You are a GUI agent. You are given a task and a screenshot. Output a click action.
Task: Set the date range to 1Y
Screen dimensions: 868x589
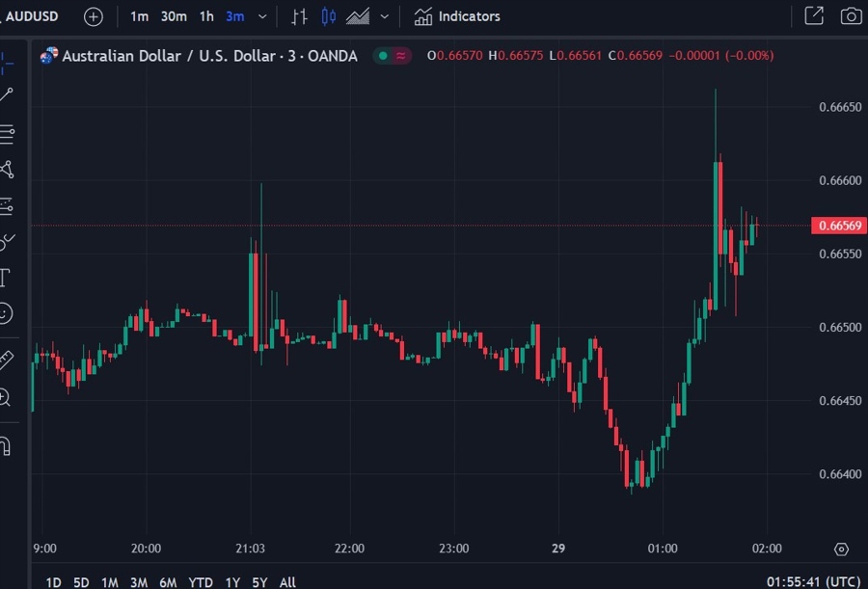pyautogui.click(x=232, y=582)
